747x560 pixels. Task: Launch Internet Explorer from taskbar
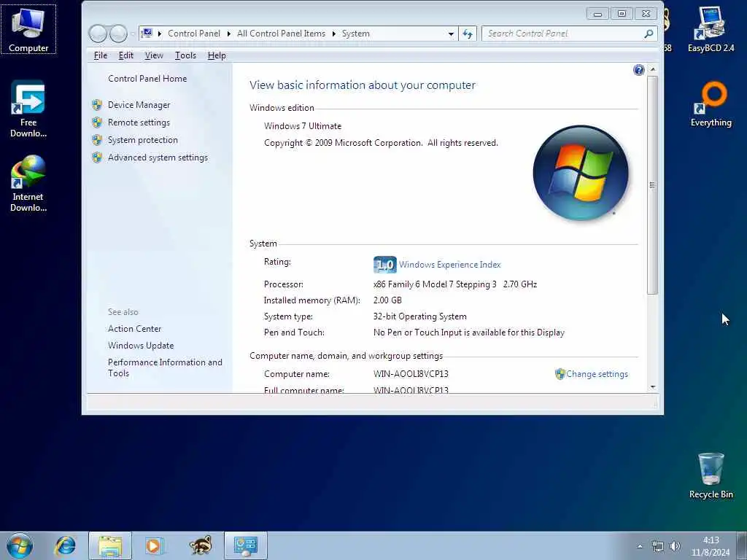pyautogui.click(x=65, y=545)
